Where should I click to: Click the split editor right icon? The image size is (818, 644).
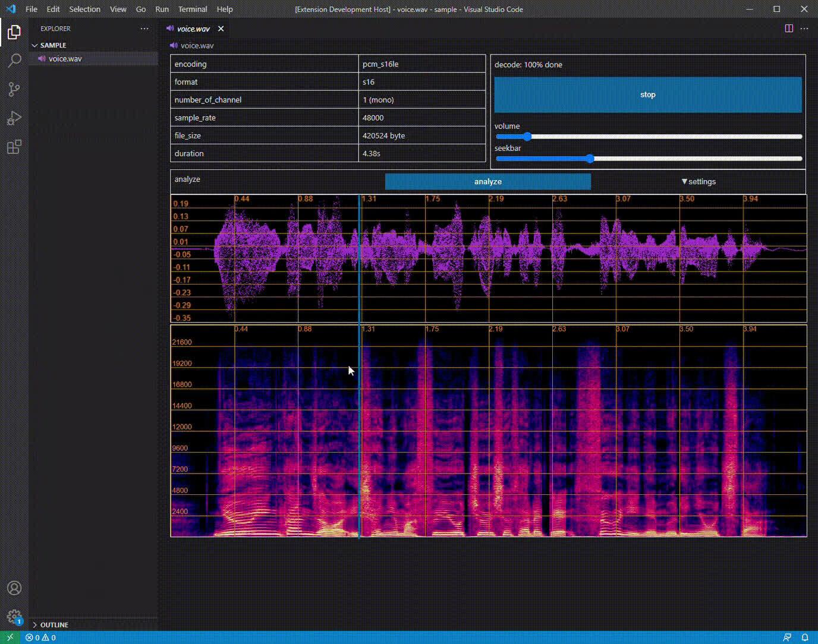click(789, 29)
